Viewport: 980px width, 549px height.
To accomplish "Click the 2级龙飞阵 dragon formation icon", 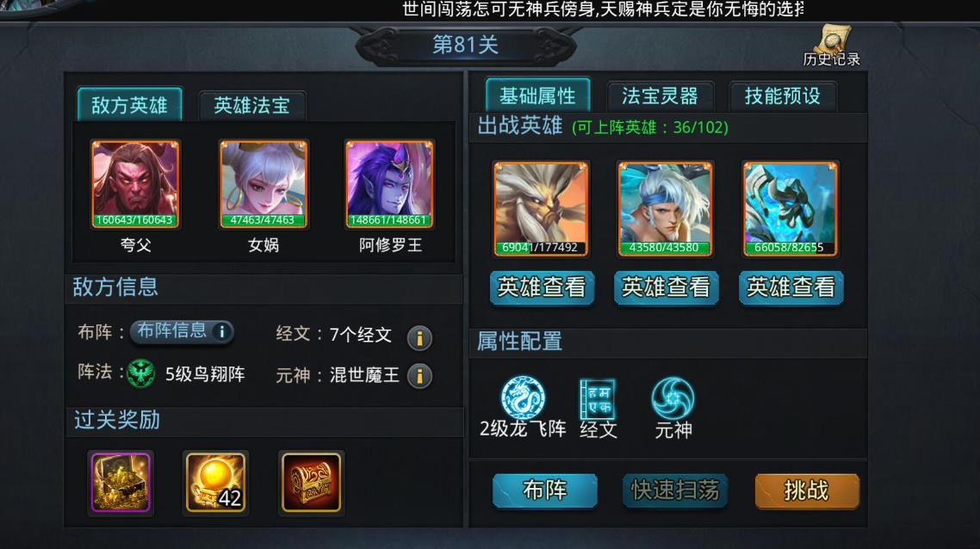I will 523,398.
